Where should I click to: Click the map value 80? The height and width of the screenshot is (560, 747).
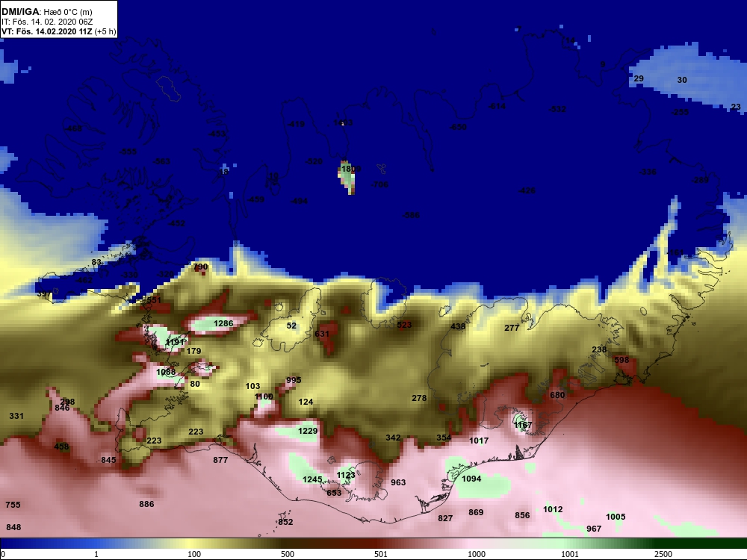[x=195, y=384]
